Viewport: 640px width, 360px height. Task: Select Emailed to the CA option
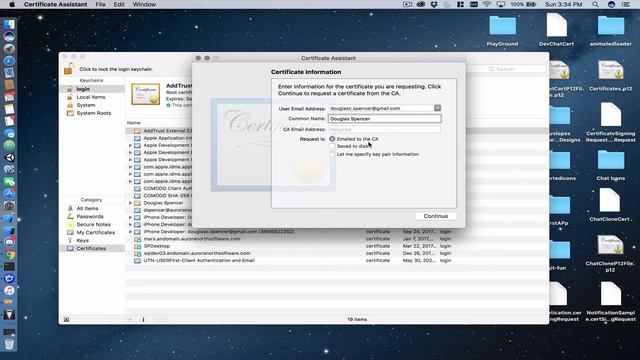click(332, 139)
